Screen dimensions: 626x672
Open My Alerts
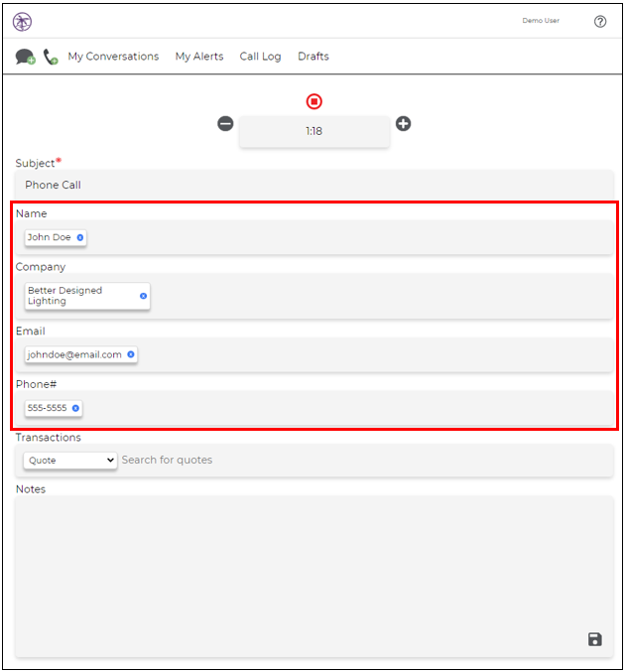(x=199, y=57)
